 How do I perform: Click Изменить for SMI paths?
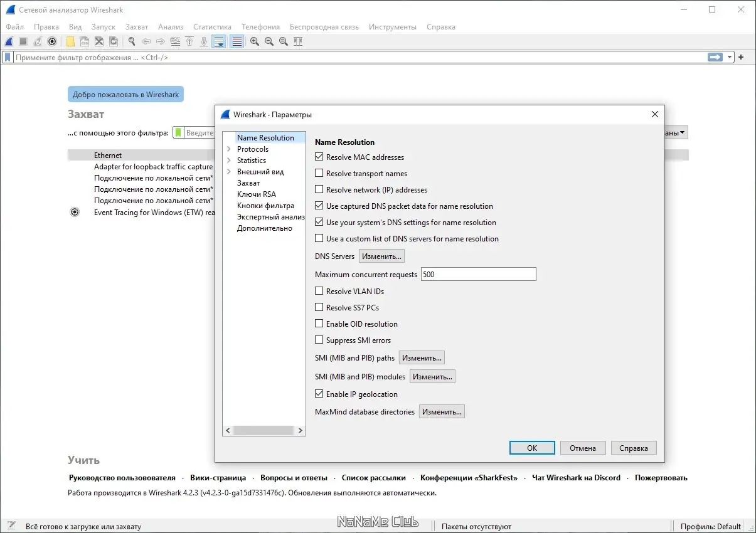[x=422, y=358]
